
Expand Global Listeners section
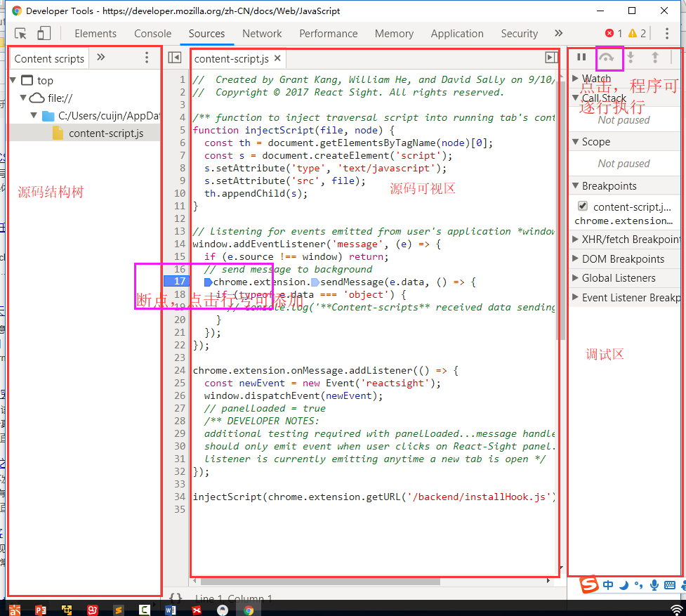(575, 277)
